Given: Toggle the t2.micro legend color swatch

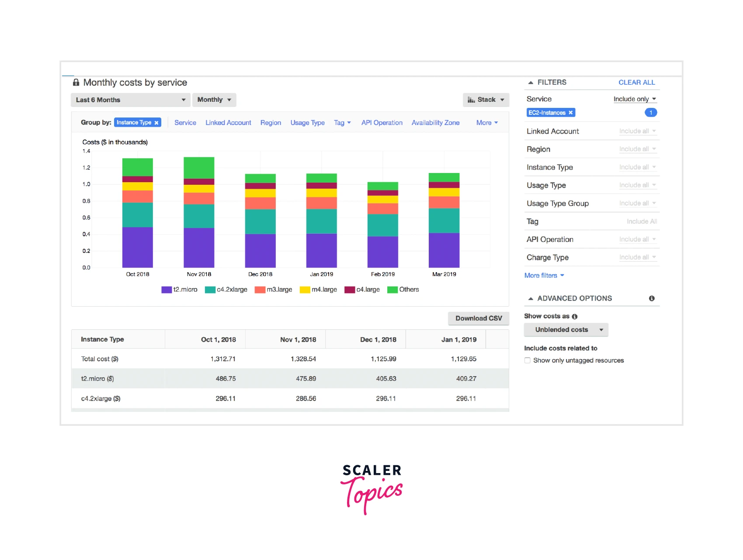Looking at the screenshot, I should click(167, 290).
